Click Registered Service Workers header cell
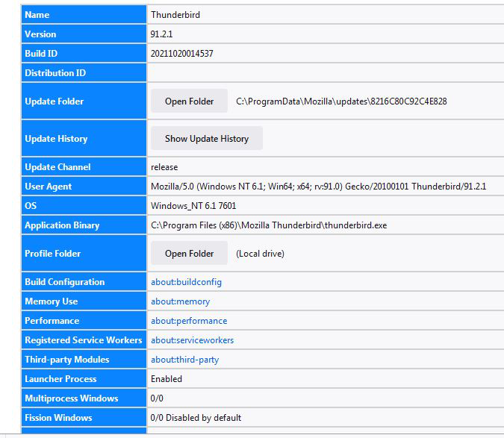Screen dimensions: 504x438 [84, 340]
